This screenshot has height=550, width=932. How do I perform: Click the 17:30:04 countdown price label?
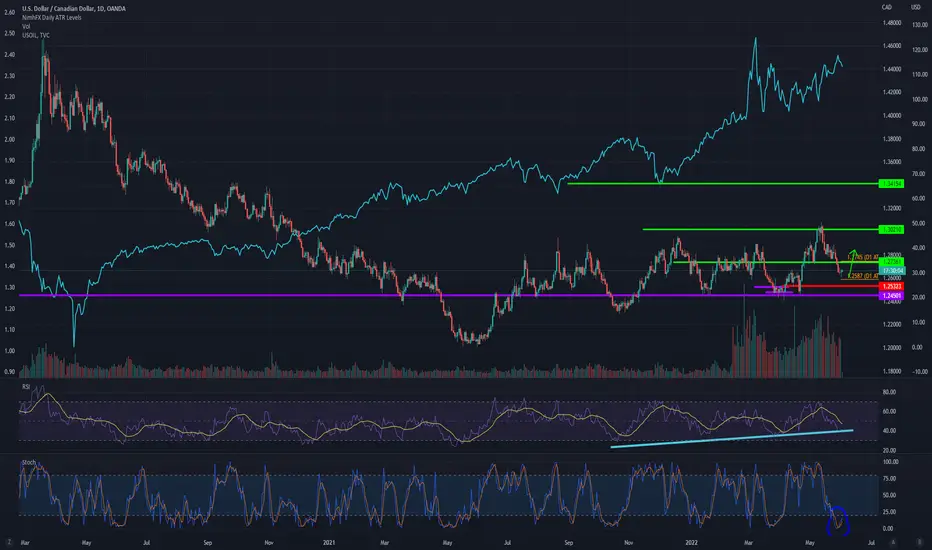coord(891,271)
